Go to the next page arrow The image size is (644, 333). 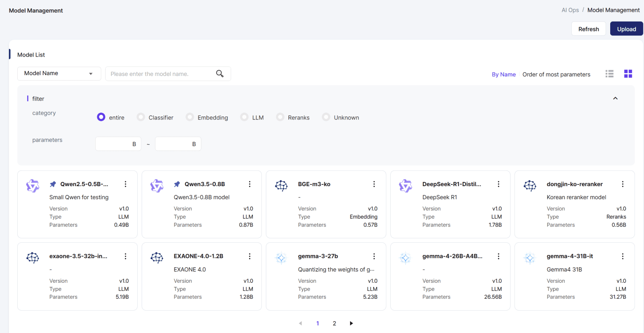coord(351,323)
